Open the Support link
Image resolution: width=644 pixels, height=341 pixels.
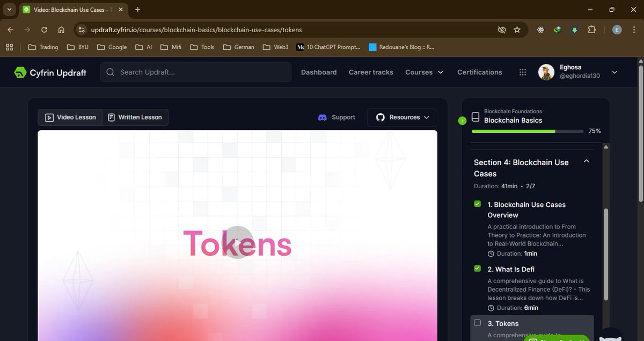point(336,117)
